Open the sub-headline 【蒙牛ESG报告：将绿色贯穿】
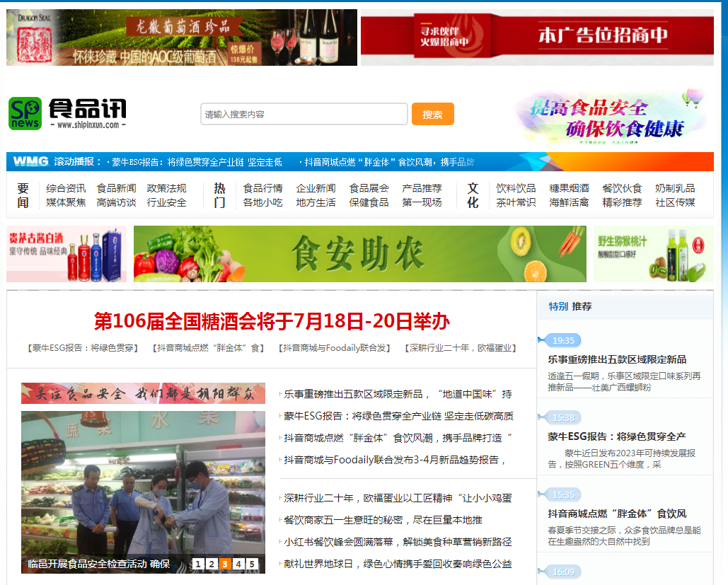Viewport: 728px width, 585px height. [83, 348]
